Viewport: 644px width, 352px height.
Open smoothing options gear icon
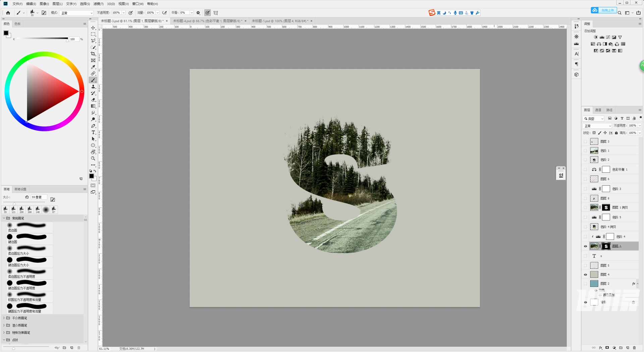[198, 13]
